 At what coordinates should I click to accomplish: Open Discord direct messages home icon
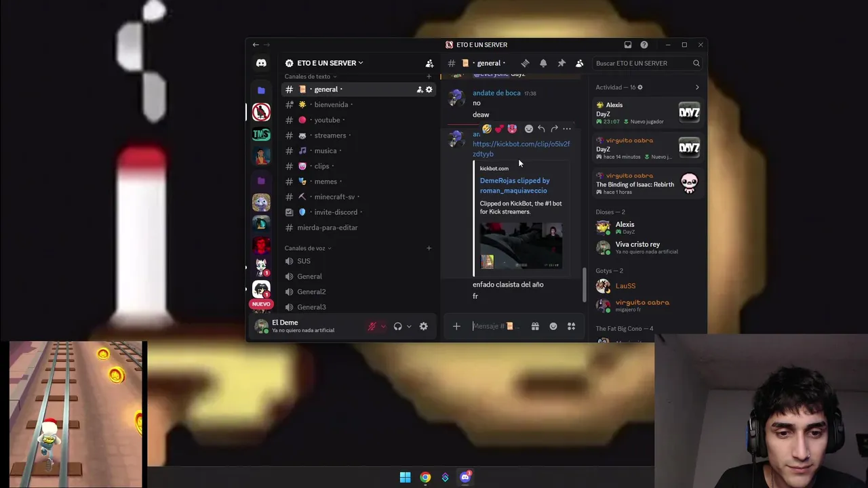coord(261,63)
